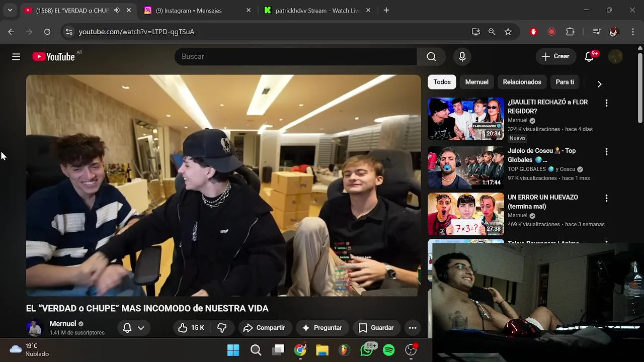This screenshot has height=362, width=644.
Task: Bookmark this page with star icon
Action: pos(508,32)
